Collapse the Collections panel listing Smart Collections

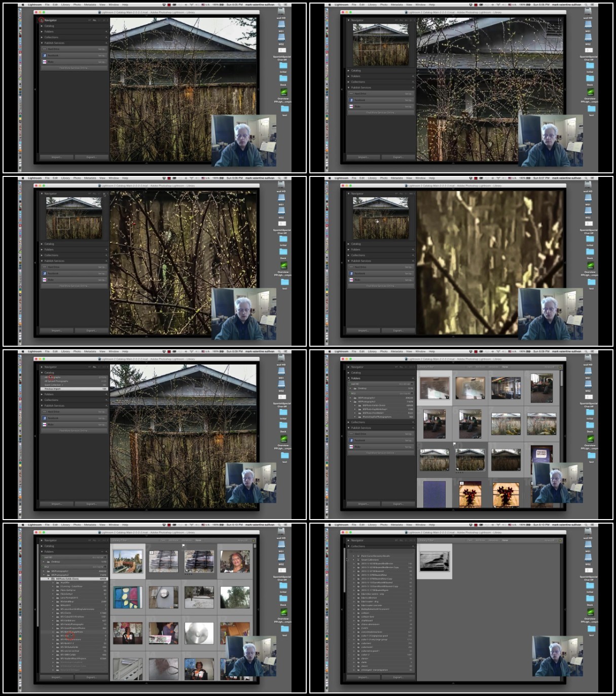click(x=348, y=546)
